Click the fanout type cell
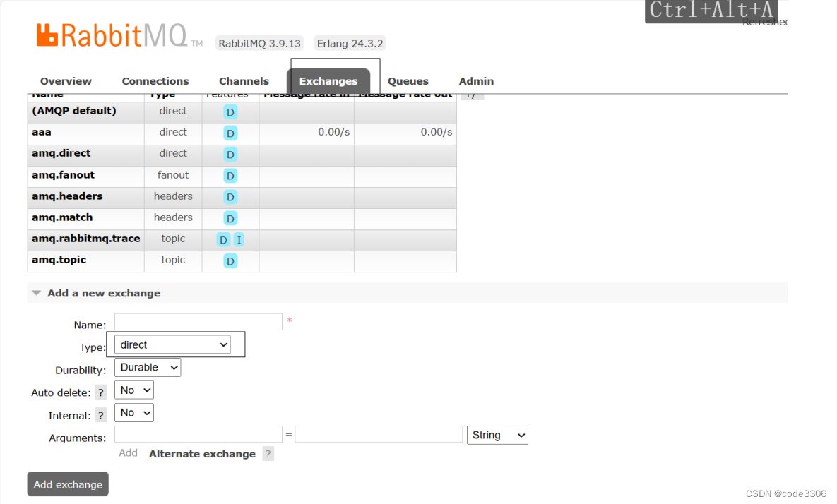 click(x=173, y=175)
